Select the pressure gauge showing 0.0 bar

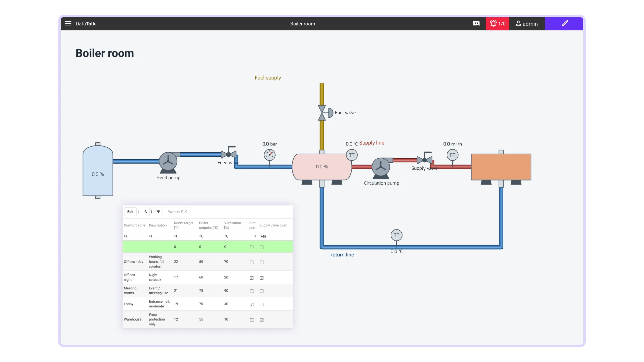pos(269,155)
